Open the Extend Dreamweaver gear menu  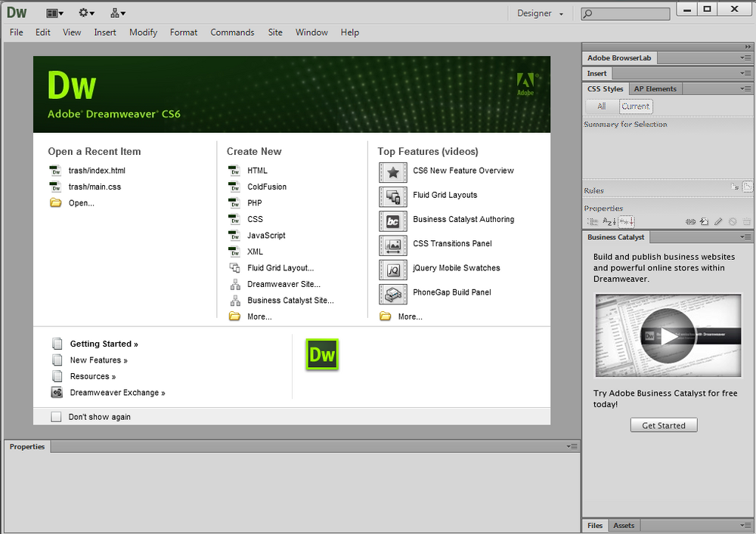[86, 13]
